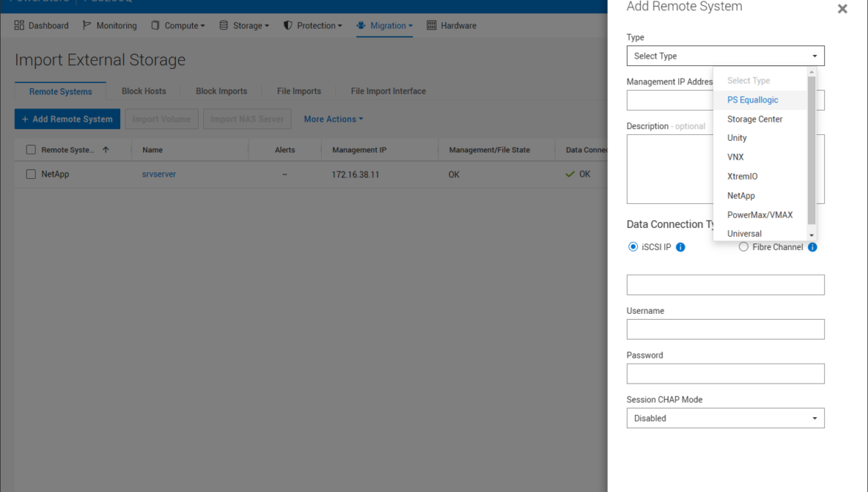Open the Select Type dropdown
The image size is (868, 492).
(x=725, y=56)
